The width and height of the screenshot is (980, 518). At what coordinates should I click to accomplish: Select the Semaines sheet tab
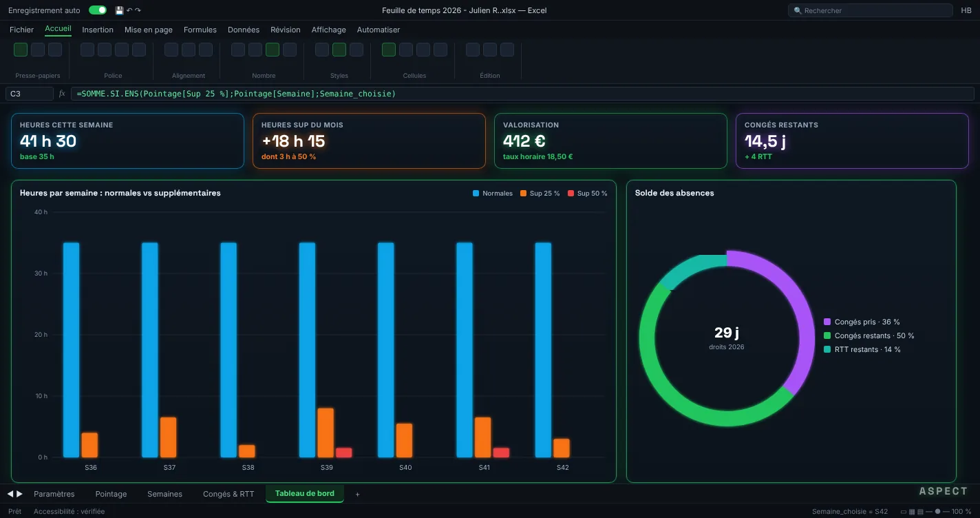tap(165, 494)
